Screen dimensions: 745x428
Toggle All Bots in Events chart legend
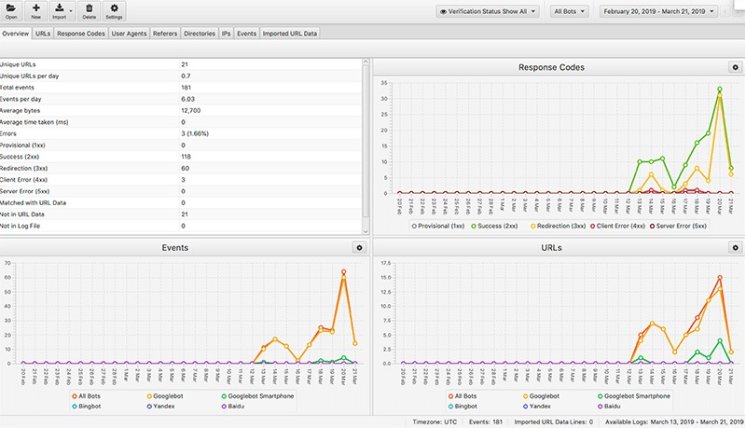(x=86, y=396)
